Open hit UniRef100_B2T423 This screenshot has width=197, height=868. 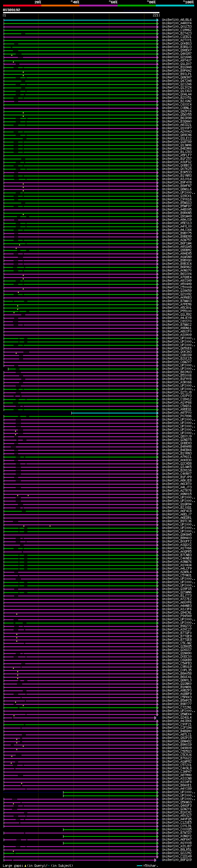point(176,33)
